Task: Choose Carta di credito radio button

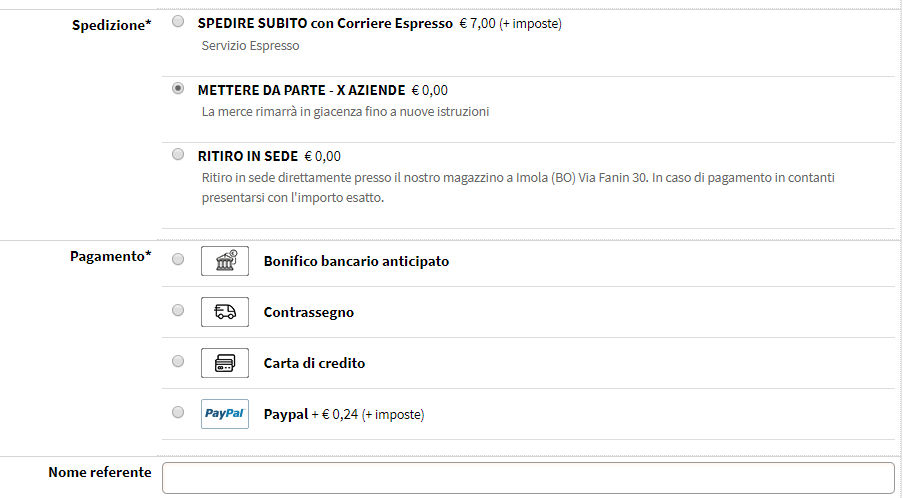Action: 178,361
